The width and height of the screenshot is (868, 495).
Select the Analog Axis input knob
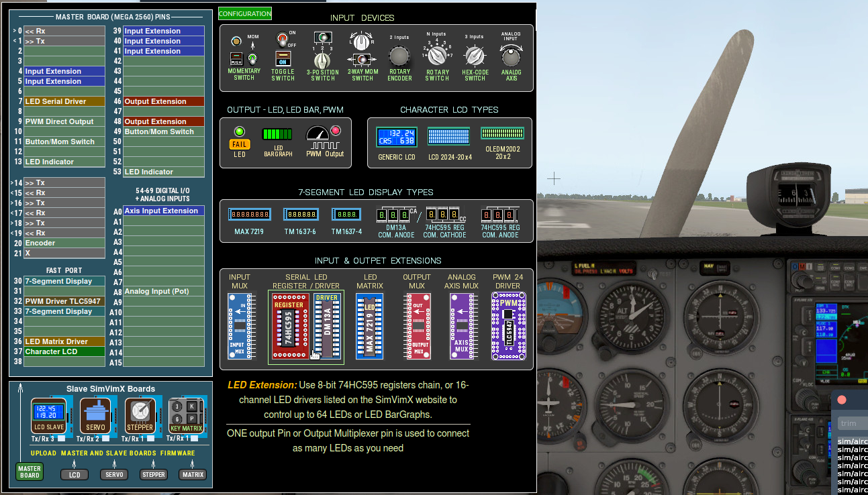511,56
